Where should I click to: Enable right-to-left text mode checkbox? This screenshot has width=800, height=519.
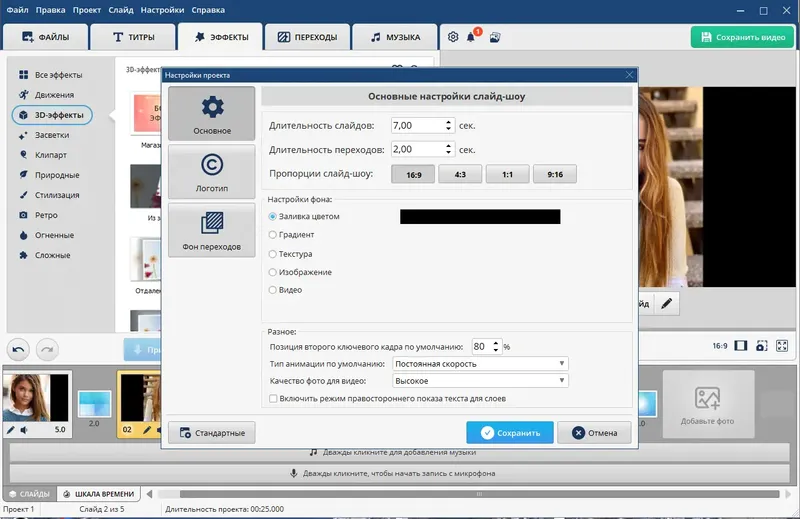point(273,399)
